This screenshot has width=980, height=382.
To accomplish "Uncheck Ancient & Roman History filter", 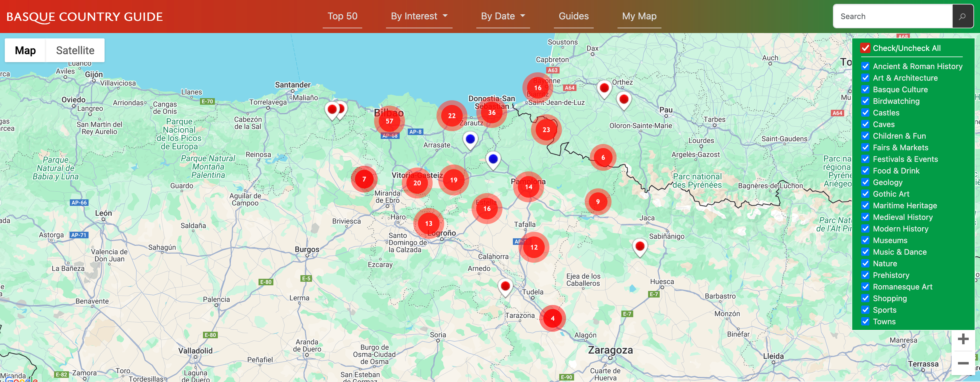I will pos(865,66).
